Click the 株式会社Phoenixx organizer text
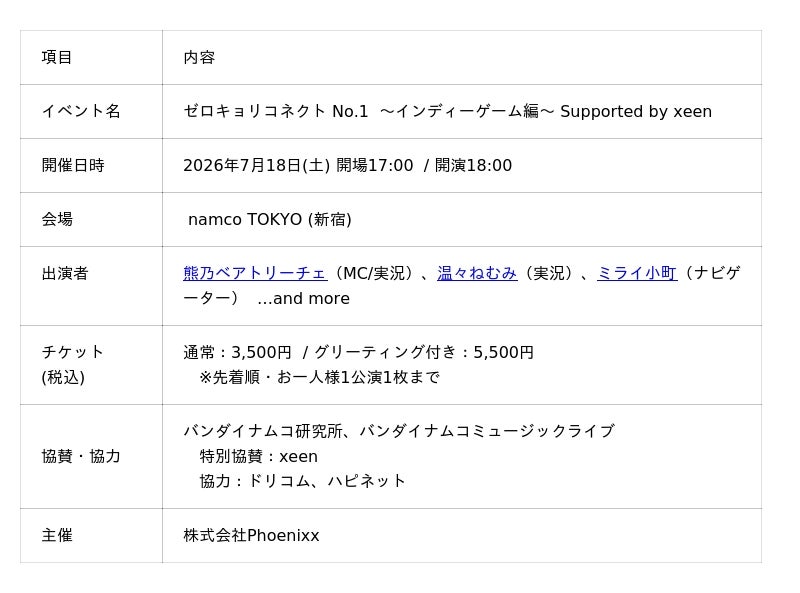The width and height of the screenshot is (800, 593). tap(251, 535)
